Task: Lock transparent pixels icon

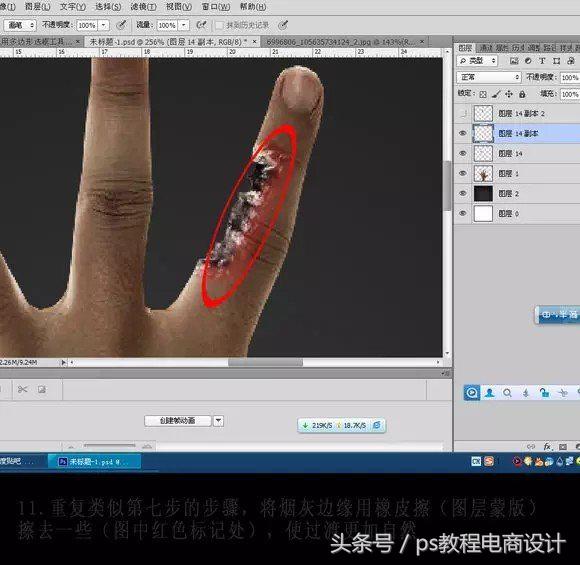Action: tap(483, 94)
